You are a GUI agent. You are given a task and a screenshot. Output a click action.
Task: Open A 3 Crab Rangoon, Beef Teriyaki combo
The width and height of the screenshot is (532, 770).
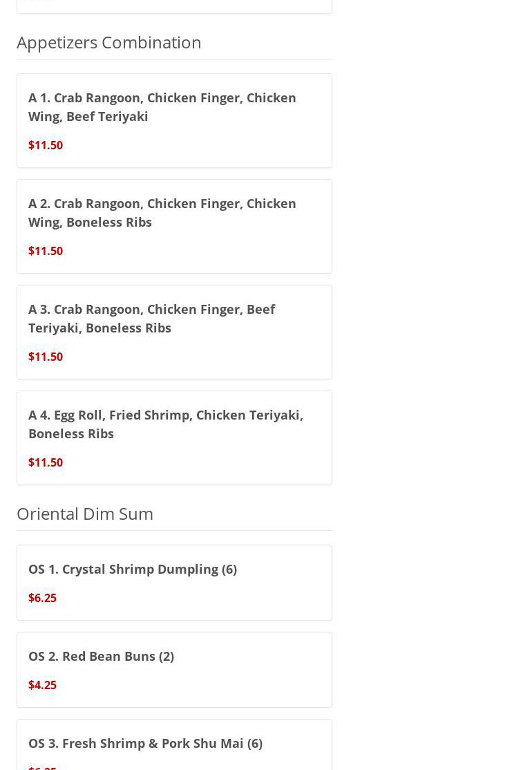point(151,318)
